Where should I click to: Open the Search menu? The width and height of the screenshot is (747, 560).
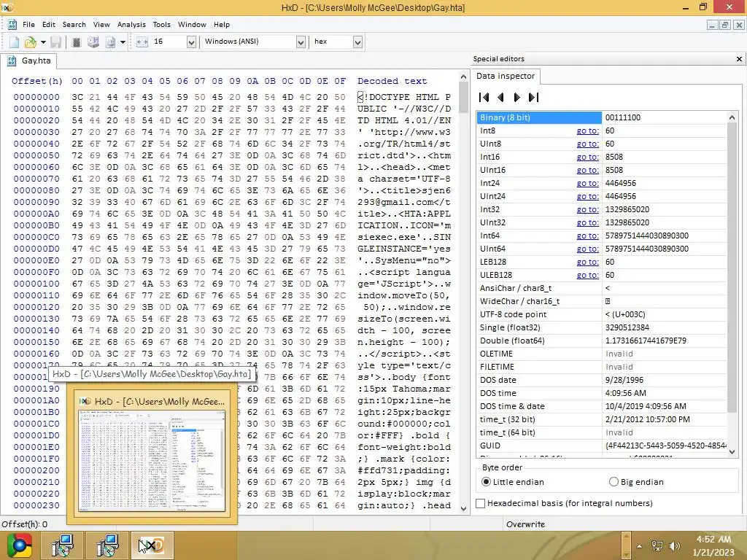74,24
